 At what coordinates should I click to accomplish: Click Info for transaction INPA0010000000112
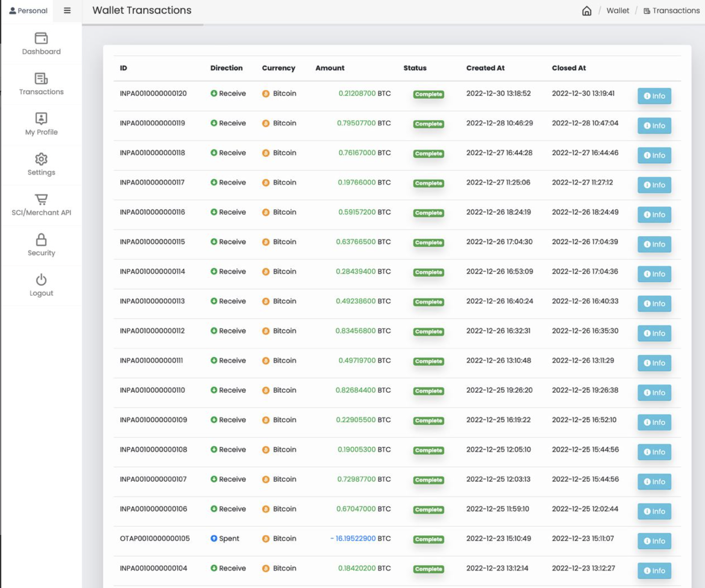(x=654, y=333)
